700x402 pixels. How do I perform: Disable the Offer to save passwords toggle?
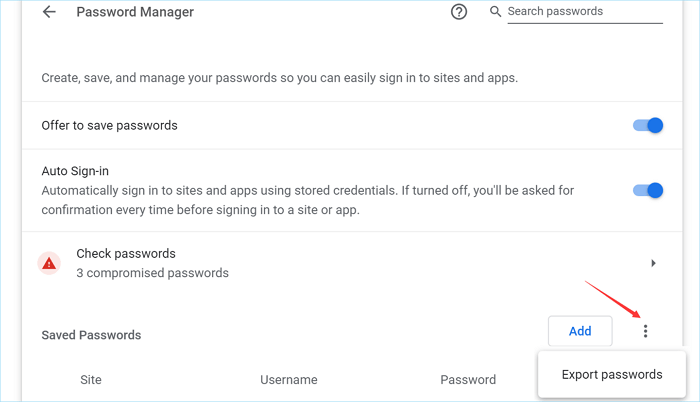tap(648, 126)
